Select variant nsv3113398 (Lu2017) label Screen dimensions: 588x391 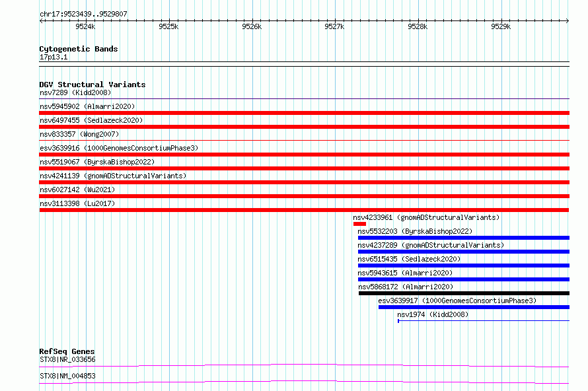(x=77, y=203)
